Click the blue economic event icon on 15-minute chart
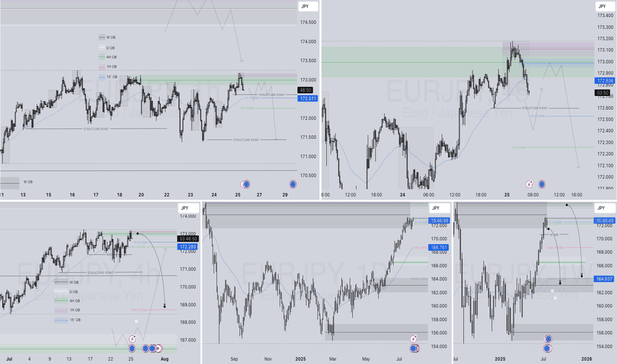The height and width of the screenshot is (364, 617). coord(542,184)
